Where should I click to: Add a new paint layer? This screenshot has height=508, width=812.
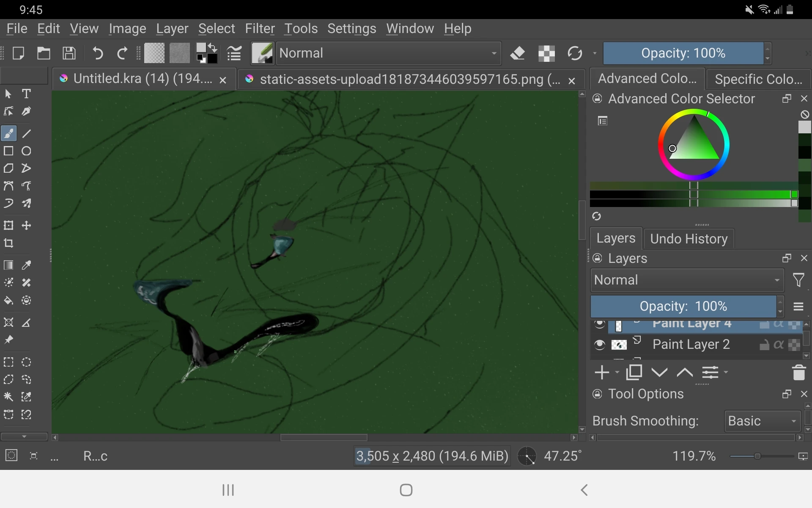(x=602, y=373)
